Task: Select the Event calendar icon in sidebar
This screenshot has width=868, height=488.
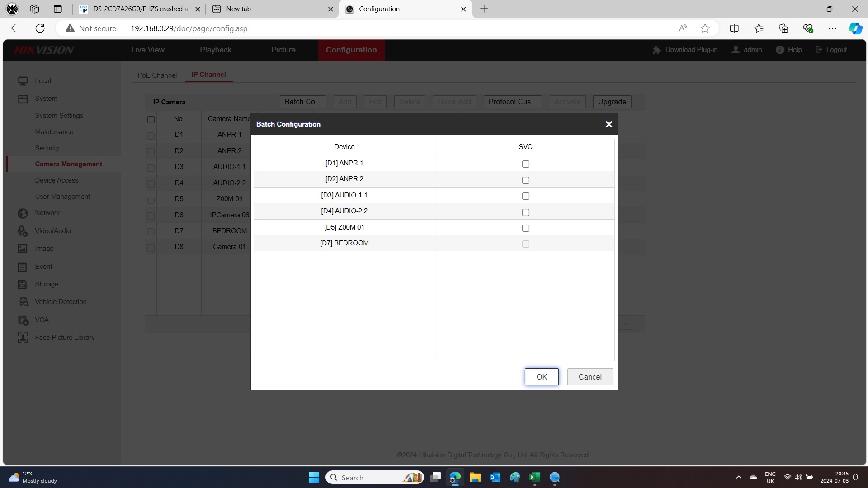Action: pos(23,267)
